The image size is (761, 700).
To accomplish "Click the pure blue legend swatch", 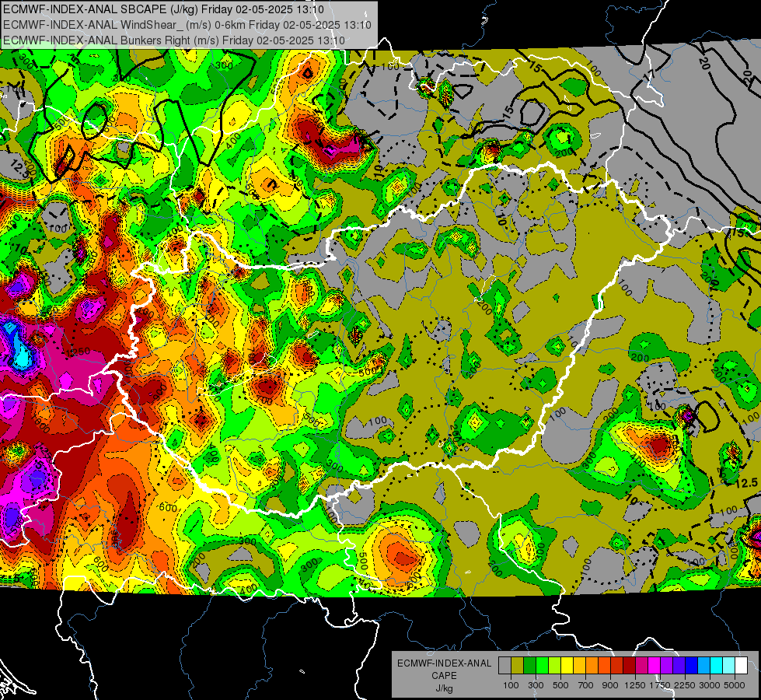I will (692, 666).
